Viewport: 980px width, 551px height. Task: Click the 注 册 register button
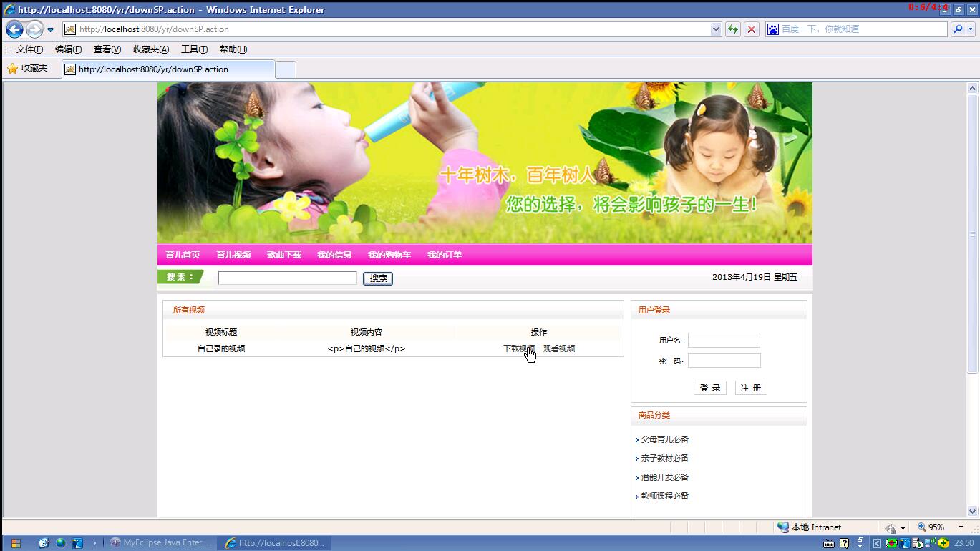click(751, 388)
